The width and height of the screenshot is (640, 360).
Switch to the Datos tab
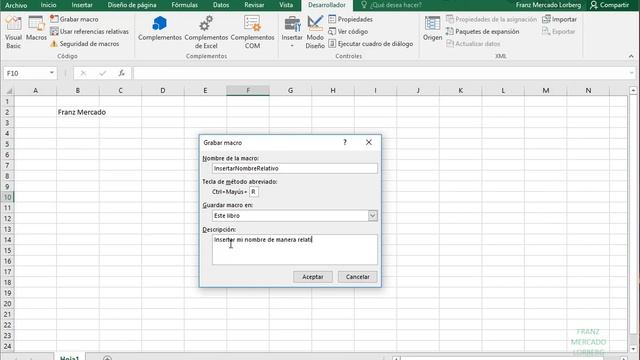click(x=221, y=5)
